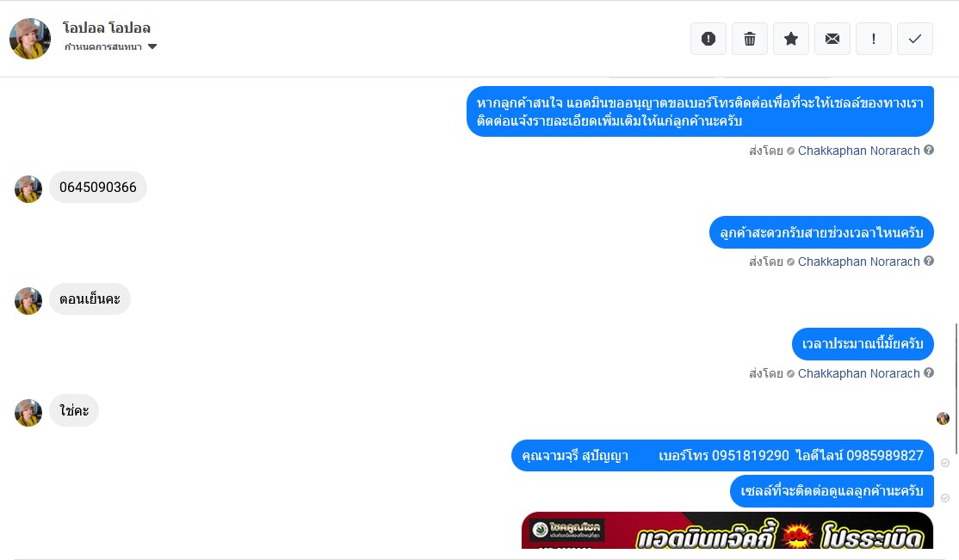Open Chakkaphan Norarach link under ลูกค้าสะดวกรับสาย message

[x=858, y=262]
